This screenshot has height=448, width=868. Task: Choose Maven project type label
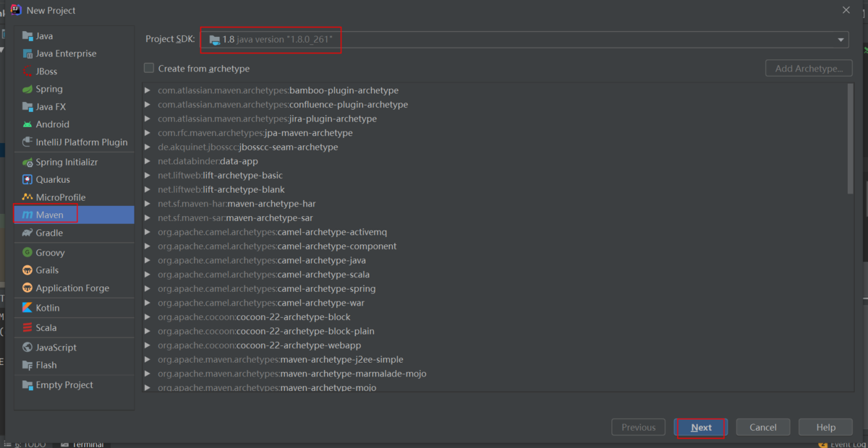[x=50, y=215]
